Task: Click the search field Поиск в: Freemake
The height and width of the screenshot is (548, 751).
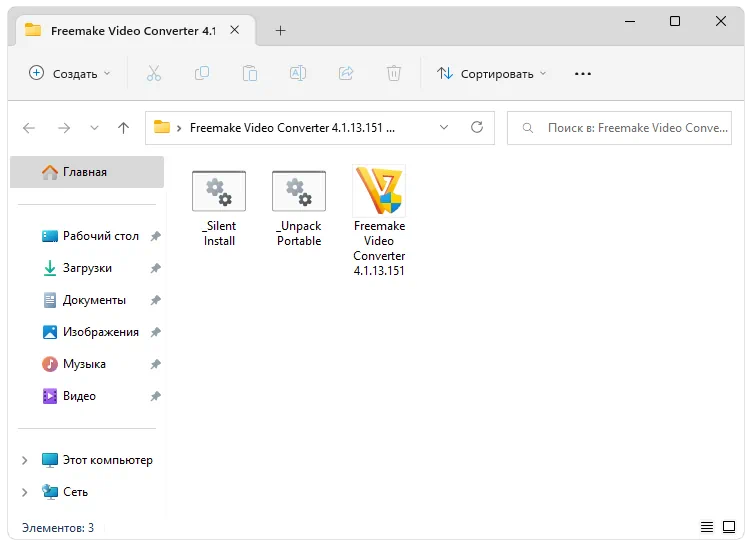Action: click(x=619, y=128)
